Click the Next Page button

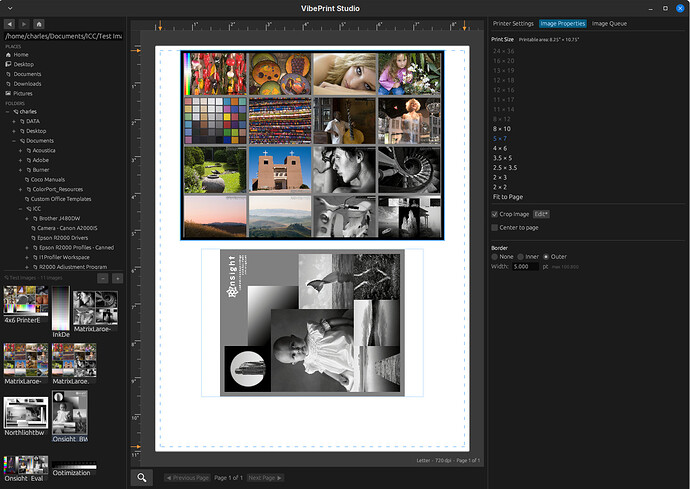pos(265,478)
